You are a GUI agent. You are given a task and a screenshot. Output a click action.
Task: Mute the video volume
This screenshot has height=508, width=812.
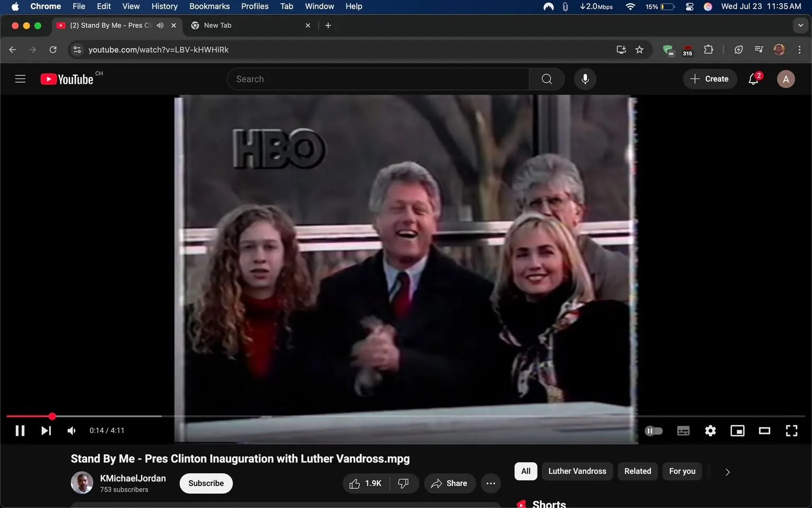pyautogui.click(x=71, y=430)
